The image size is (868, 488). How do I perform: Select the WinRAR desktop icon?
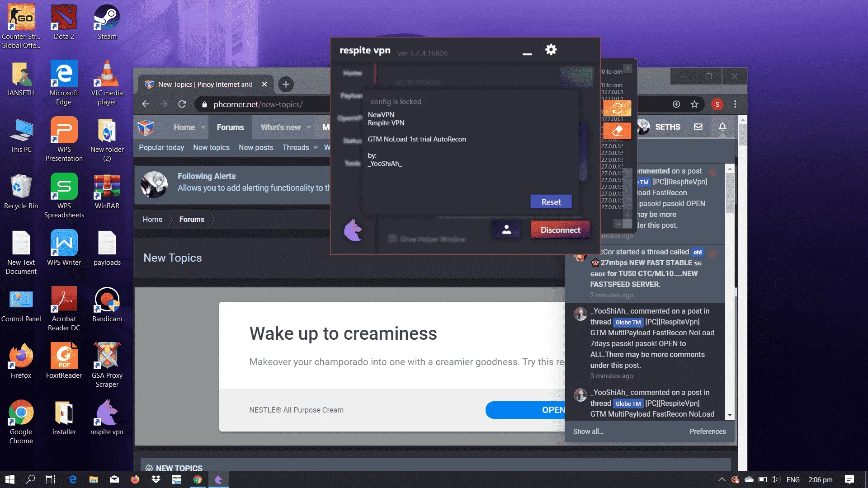[107, 192]
